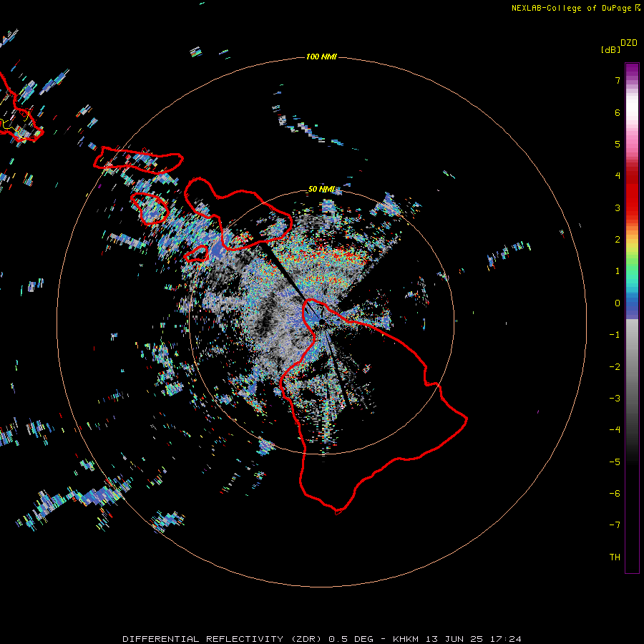Click the 50 NMI range ring label
Screen dimensions: 644x644
[x=321, y=189]
